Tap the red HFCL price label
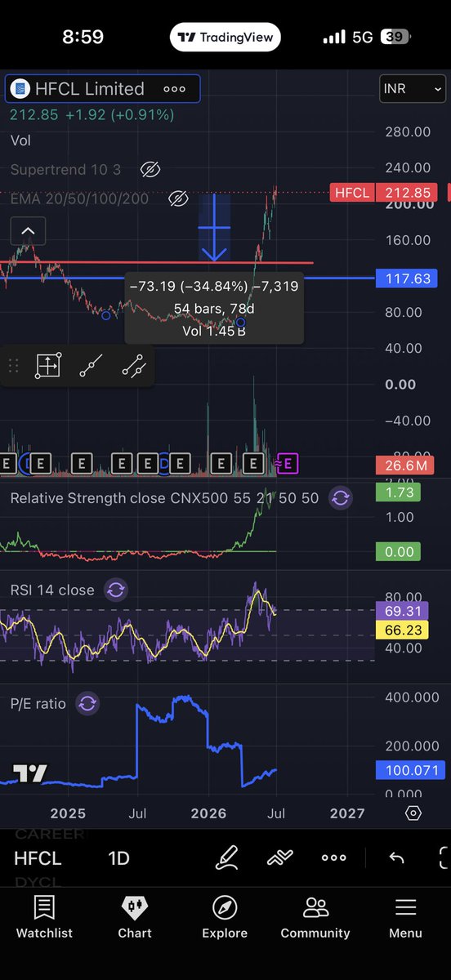This screenshot has height=980, width=451. [x=352, y=193]
